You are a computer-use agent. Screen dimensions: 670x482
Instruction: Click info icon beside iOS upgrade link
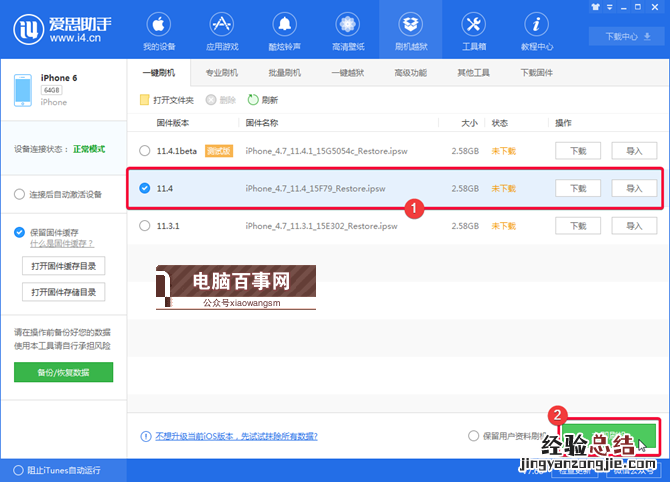click(146, 436)
